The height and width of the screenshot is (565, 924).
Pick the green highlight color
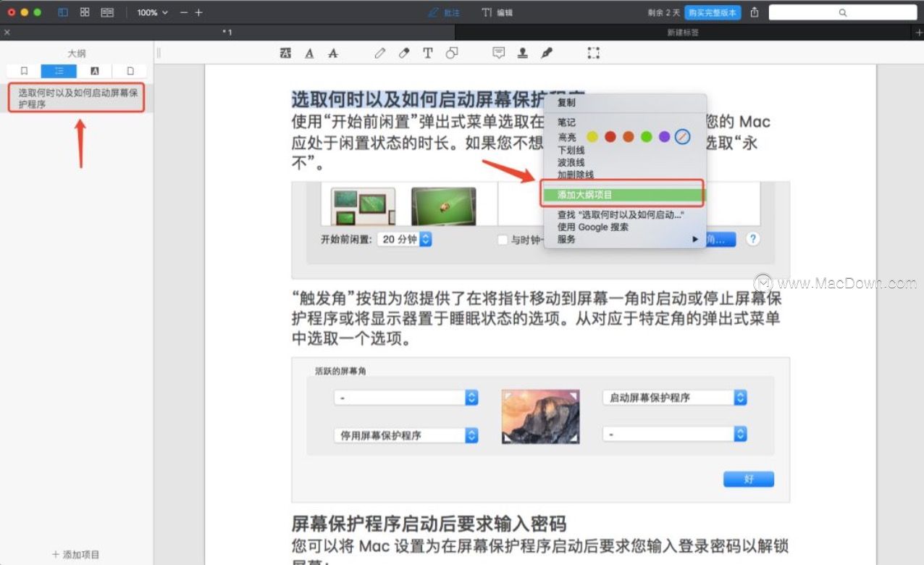(x=647, y=137)
